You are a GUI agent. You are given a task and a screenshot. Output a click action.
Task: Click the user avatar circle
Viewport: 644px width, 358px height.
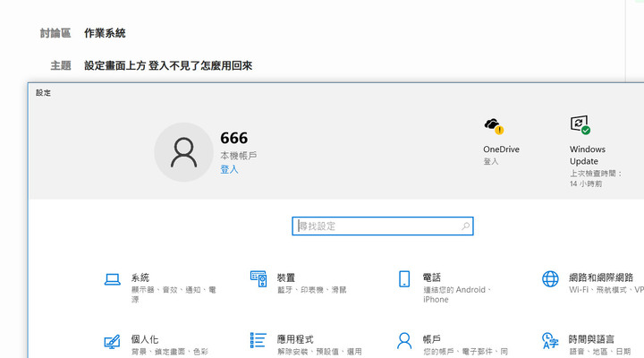(x=183, y=152)
